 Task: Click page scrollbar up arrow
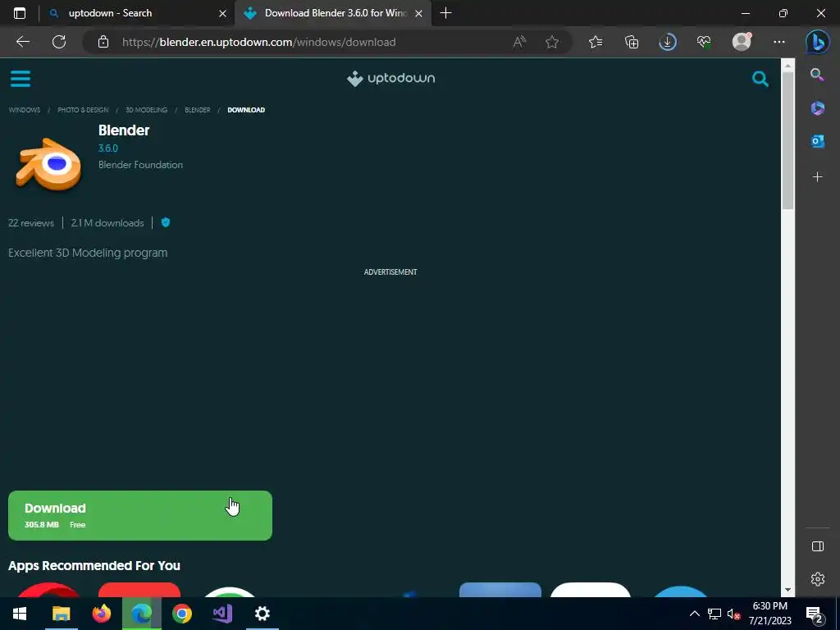point(787,66)
